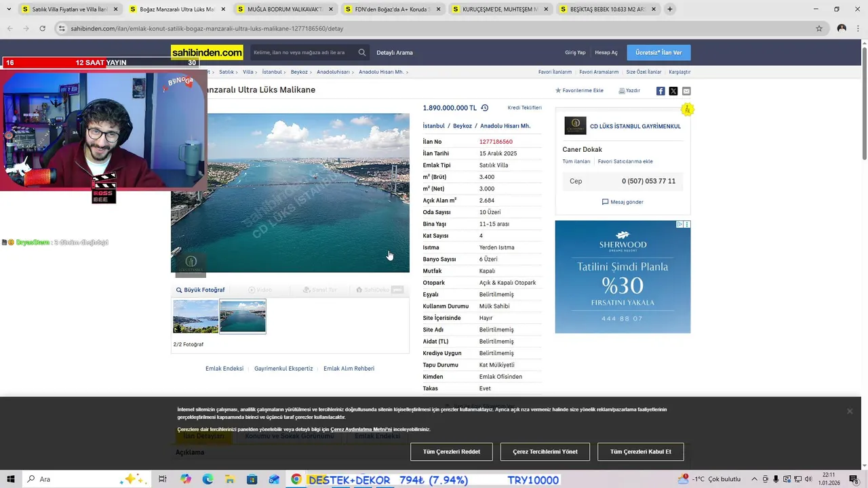Close the Boğaz Manzaralı Ultra Lüks tab
The width and height of the screenshot is (868, 488).
click(x=222, y=9)
